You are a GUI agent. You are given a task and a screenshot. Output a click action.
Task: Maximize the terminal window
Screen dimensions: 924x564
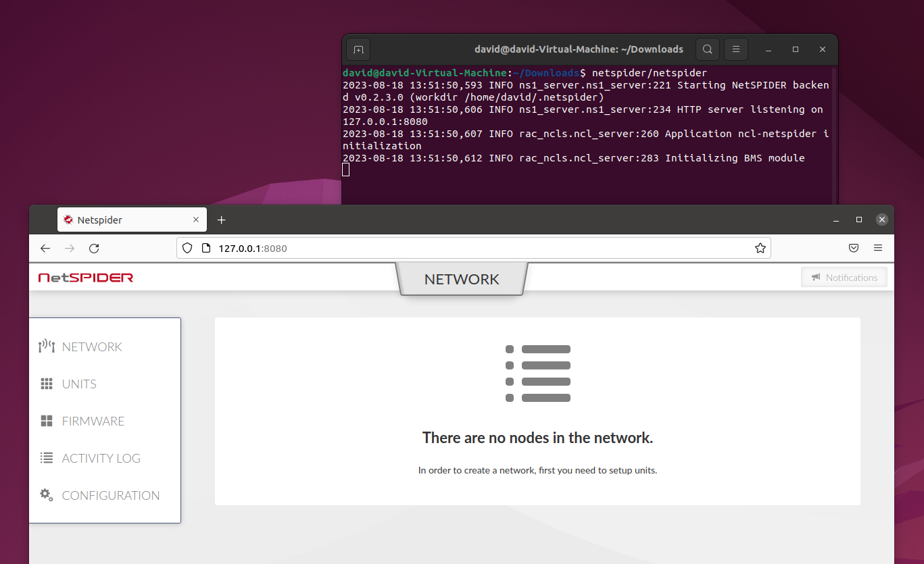click(796, 49)
